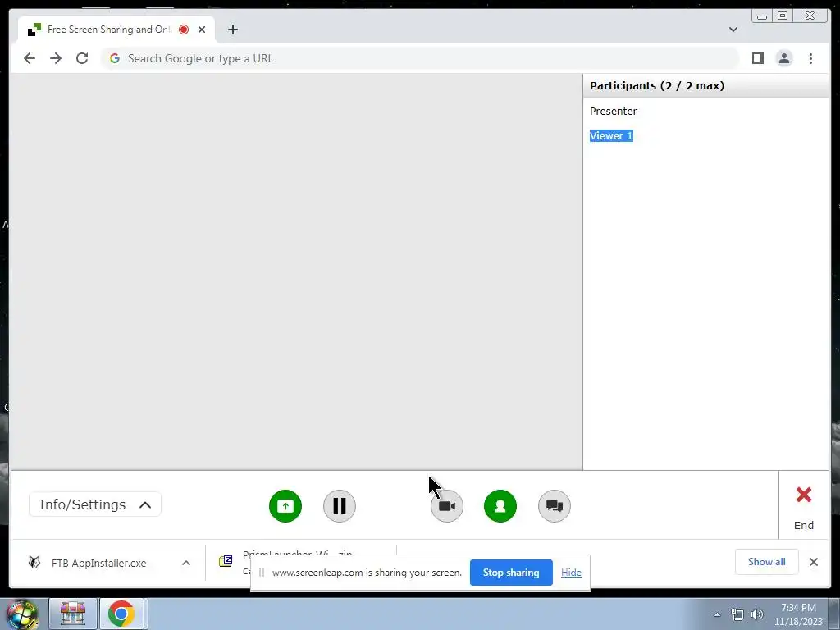Grab the sharing bar drag handle
This screenshot has width=840, height=630.
(262, 573)
